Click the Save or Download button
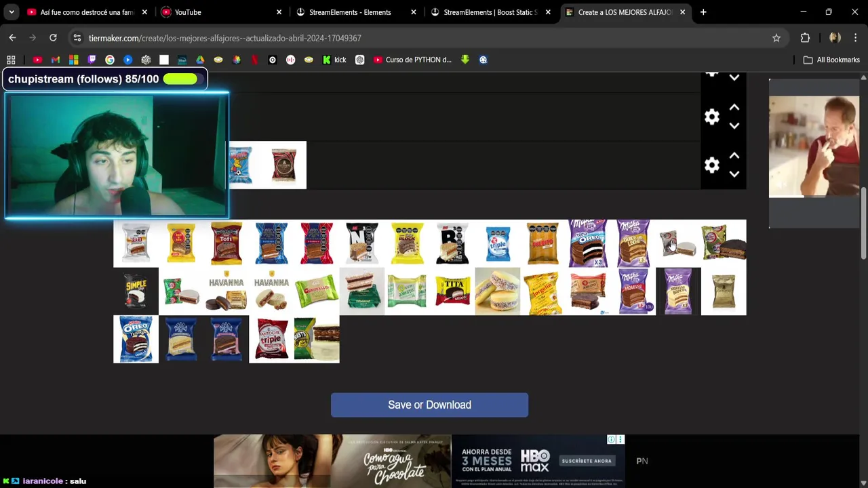 click(429, 405)
